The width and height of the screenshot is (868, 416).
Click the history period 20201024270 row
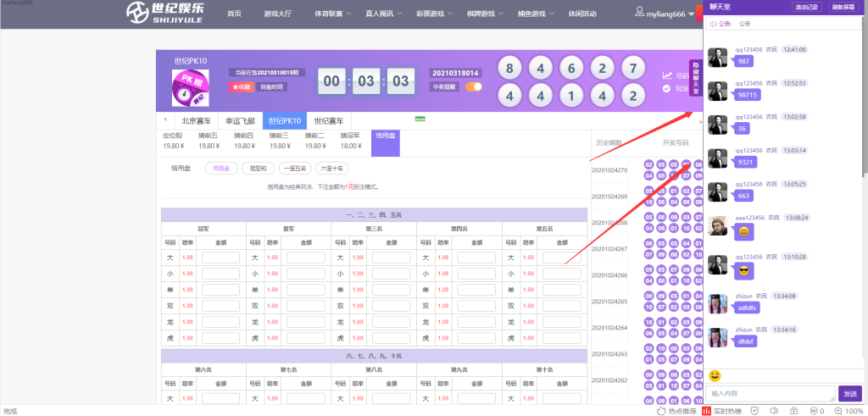click(645, 170)
